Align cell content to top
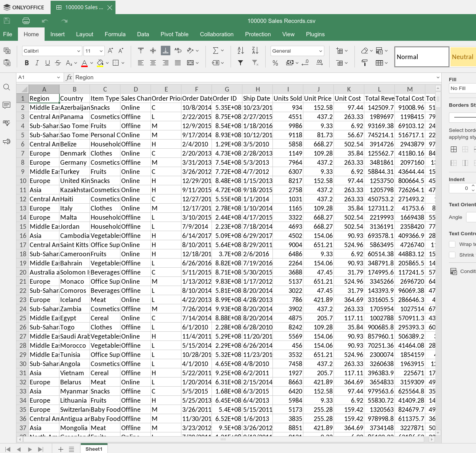Image resolution: width=476 pixels, height=453 pixels. pos(141,51)
